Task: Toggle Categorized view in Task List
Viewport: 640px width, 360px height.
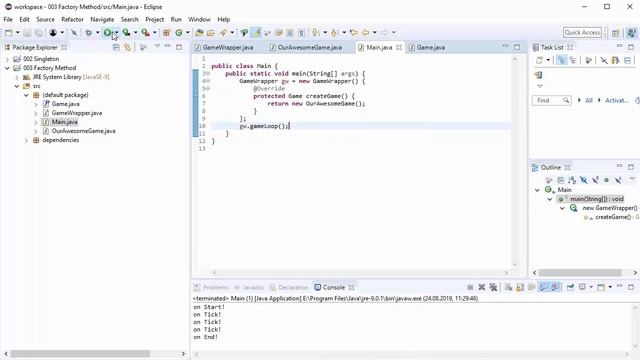Action: click(x=562, y=60)
